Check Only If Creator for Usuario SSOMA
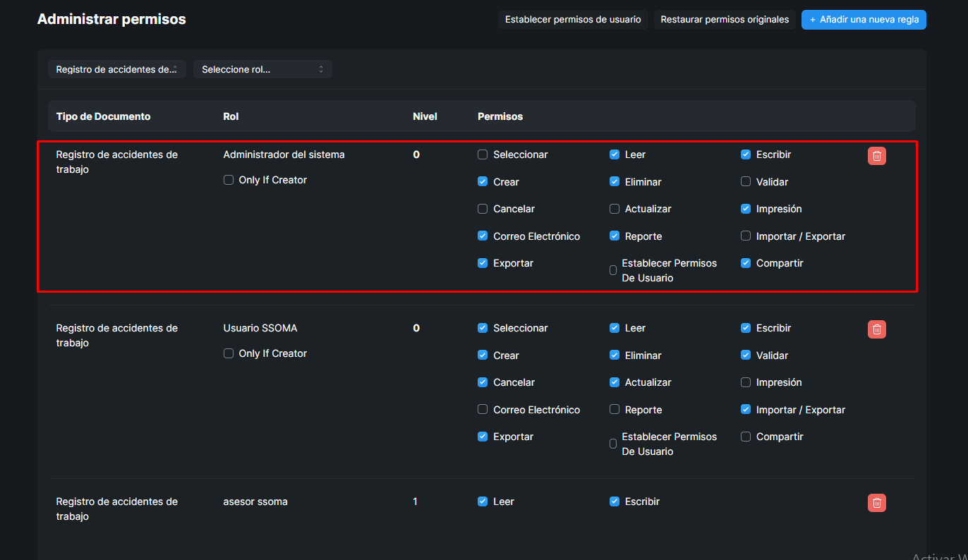This screenshot has height=560, width=968. pyautogui.click(x=229, y=353)
